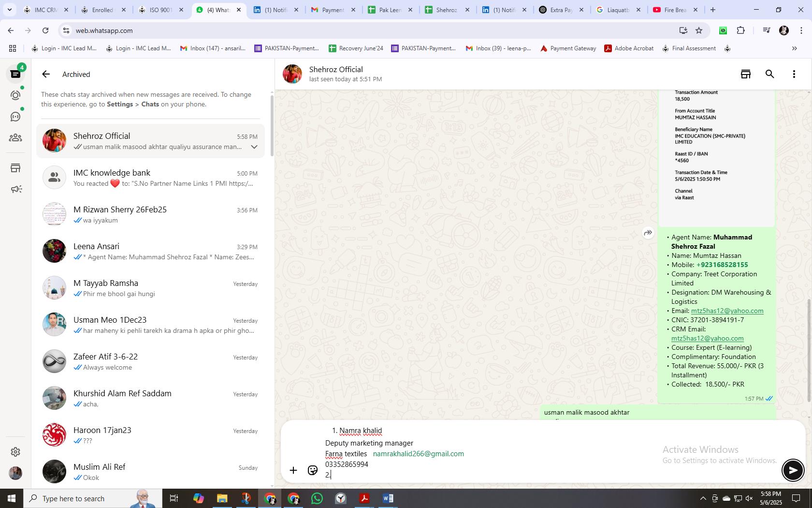Switch to Payment Gmail browser tab
Image resolution: width=812 pixels, height=508 pixels.
coord(333,10)
